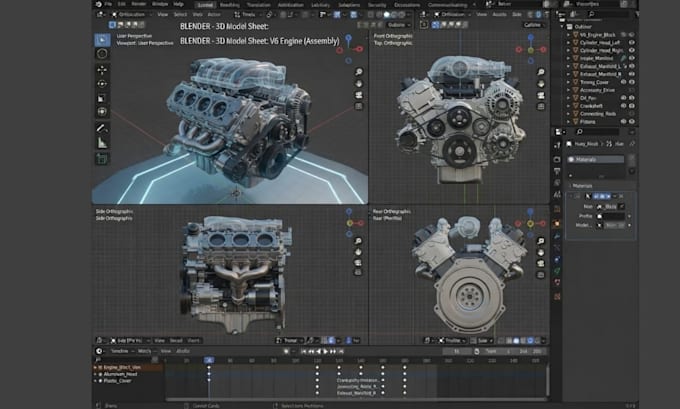
Task: Collapse the Material panel in properties
Action: 570,186
